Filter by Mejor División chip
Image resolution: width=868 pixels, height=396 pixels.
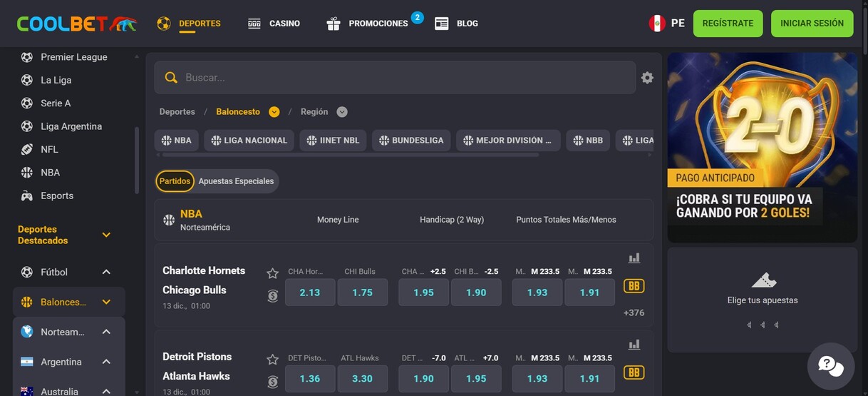point(508,141)
